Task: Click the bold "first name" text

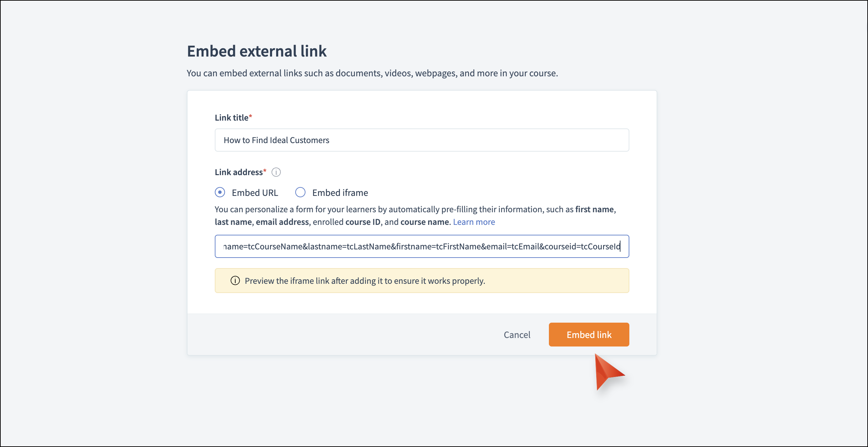Action: (595, 210)
